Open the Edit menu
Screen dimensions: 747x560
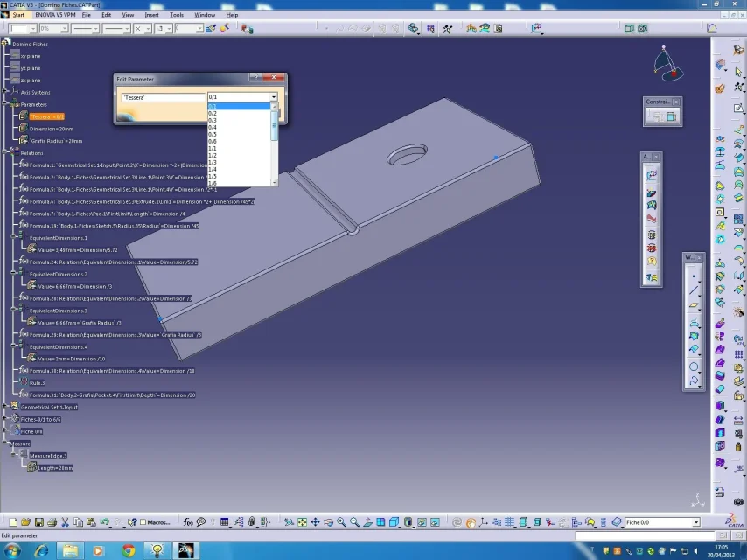(106, 15)
